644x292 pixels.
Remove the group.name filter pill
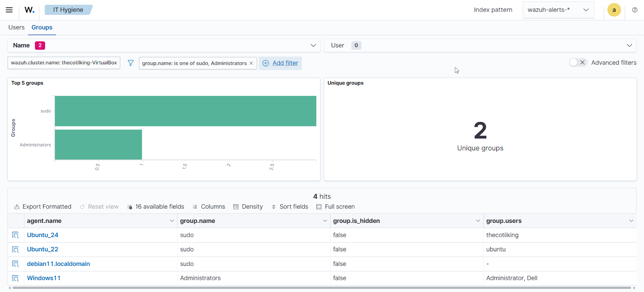[251, 63]
